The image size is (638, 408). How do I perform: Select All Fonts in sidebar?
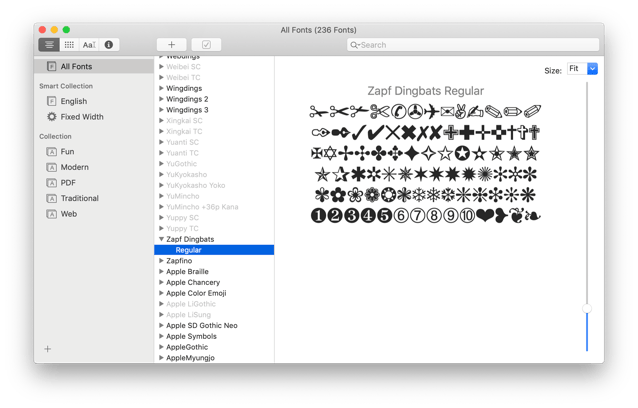pos(94,66)
